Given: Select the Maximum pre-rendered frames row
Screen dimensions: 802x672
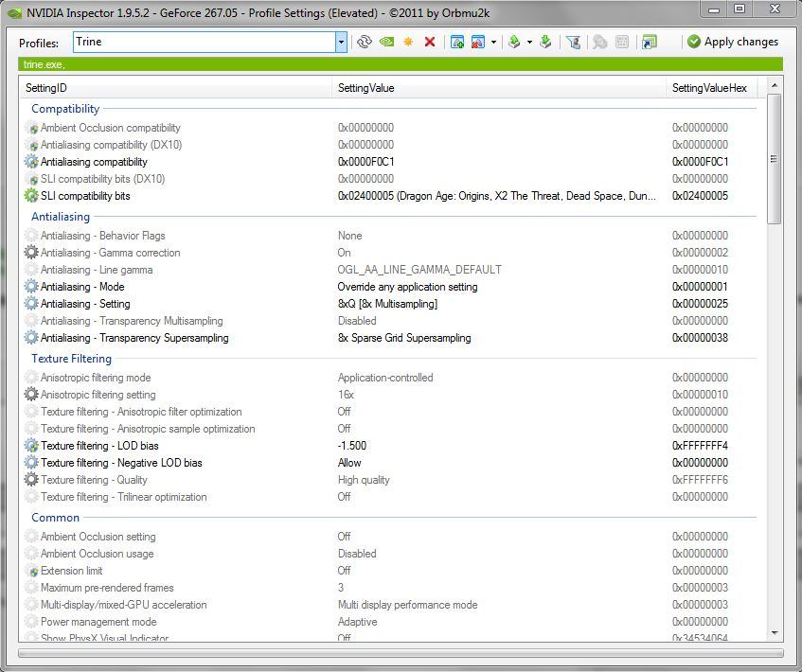Looking at the screenshot, I should coord(390,588).
